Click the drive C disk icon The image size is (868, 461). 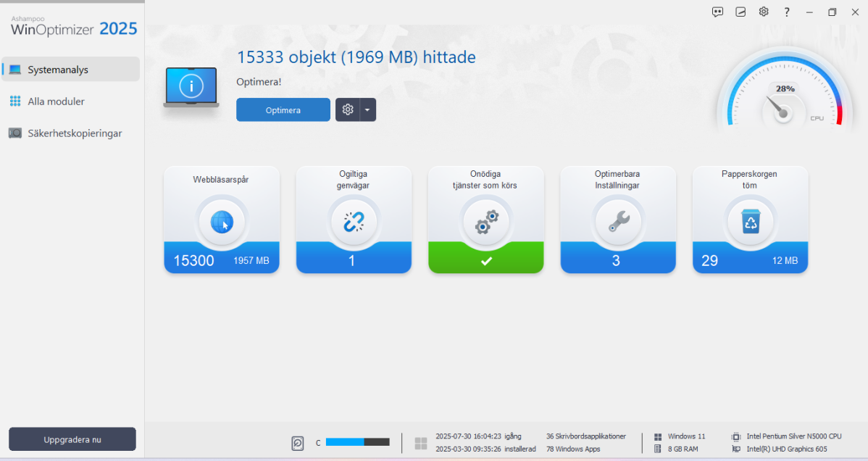click(x=298, y=443)
